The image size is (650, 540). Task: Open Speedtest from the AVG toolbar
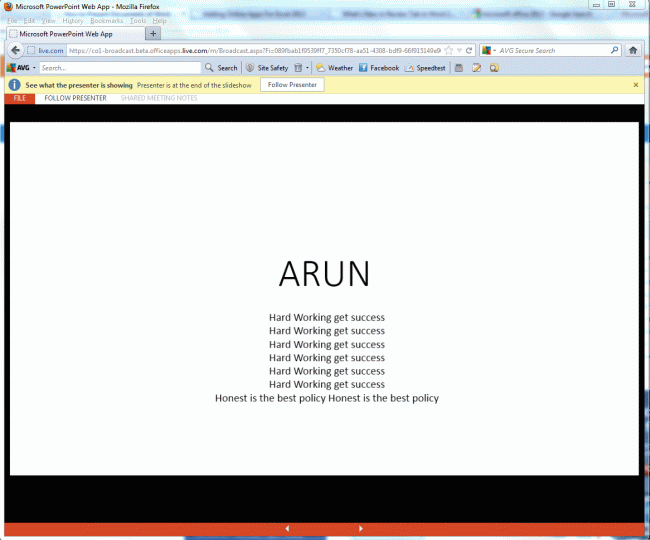point(425,68)
